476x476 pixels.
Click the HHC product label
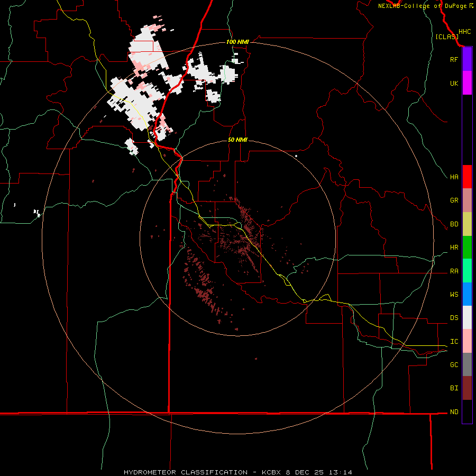[x=464, y=32]
